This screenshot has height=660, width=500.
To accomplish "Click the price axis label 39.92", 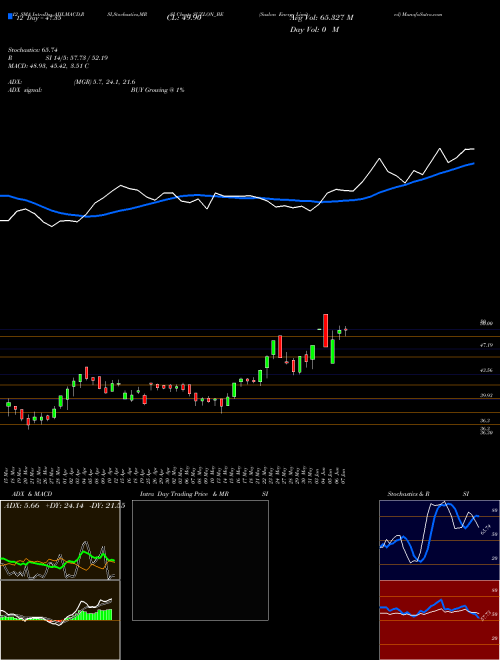I will pos(486,396).
